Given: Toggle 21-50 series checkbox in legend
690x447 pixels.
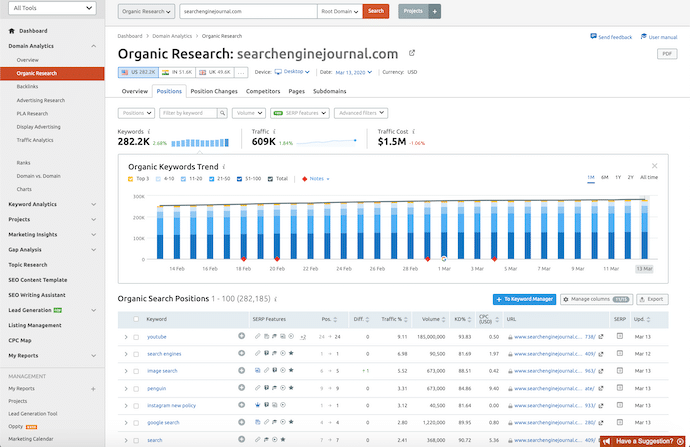Looking at the screenshot, I should (212, 179).
